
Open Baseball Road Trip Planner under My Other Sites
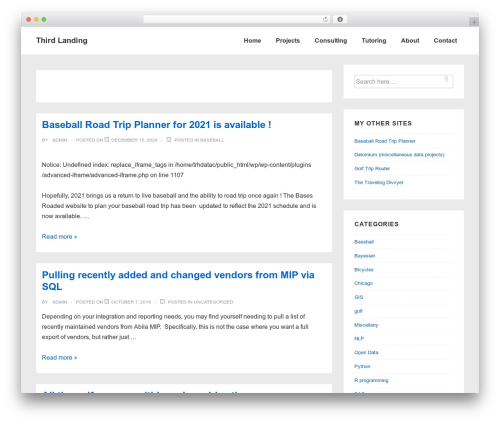point(385,141)
